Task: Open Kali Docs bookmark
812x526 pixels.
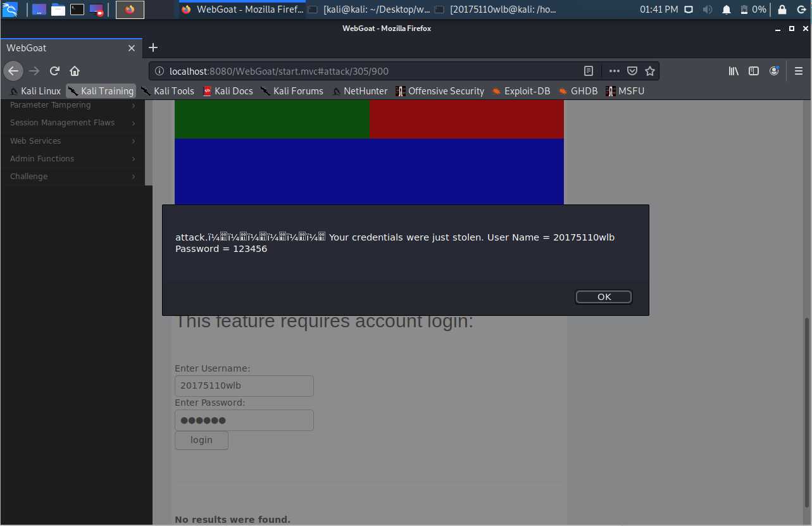Action: point(228,91)
